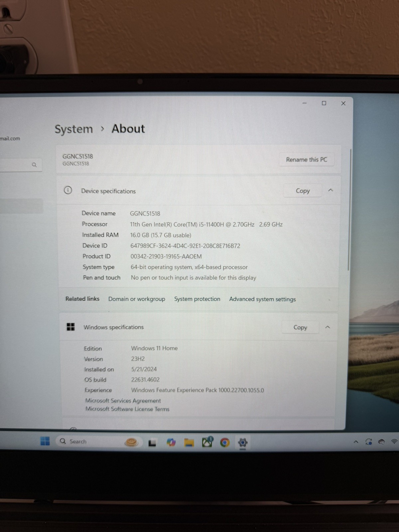Image resolution: width=399 pixels, height=532 pixels.
Task: Open Microsoft Services Agreement link
Action: click(x=123, y=401)
